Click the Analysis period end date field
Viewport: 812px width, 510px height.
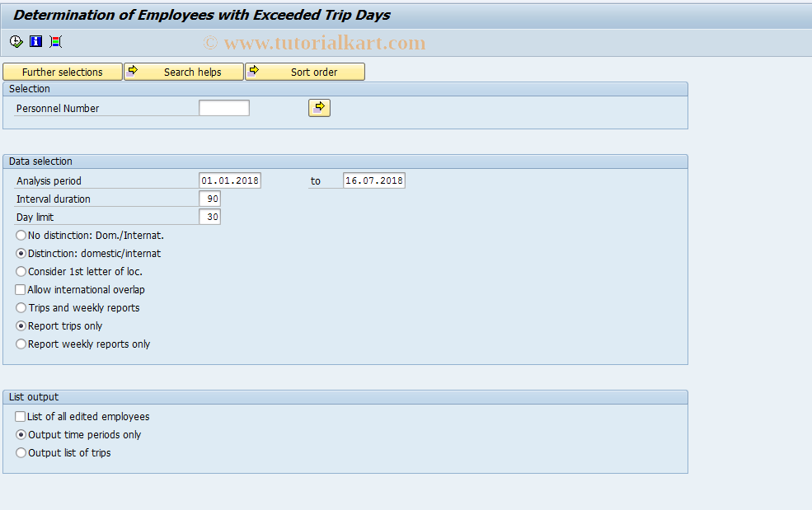pyautogui.click(x=374, y=180)
